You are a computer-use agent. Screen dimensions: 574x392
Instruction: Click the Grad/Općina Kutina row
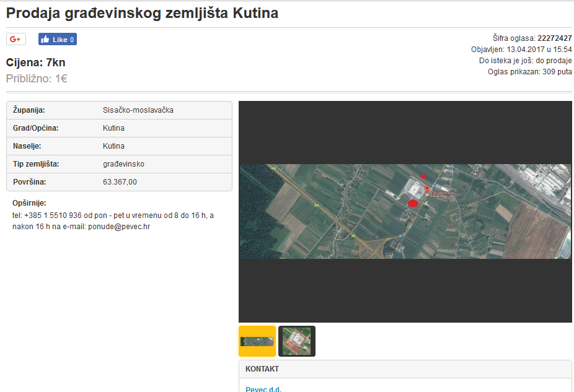[x=119, y=128]
